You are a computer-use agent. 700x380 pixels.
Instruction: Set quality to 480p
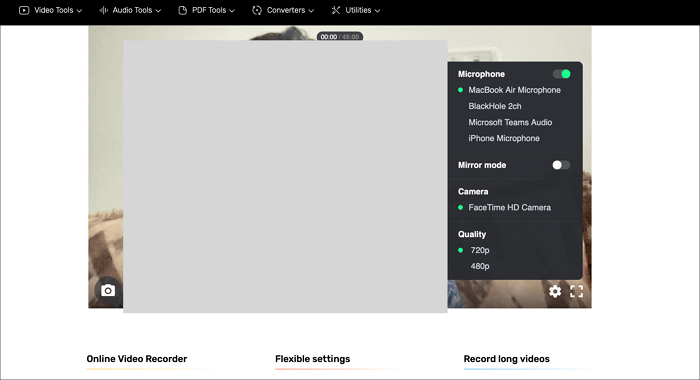tap(479, 267)
